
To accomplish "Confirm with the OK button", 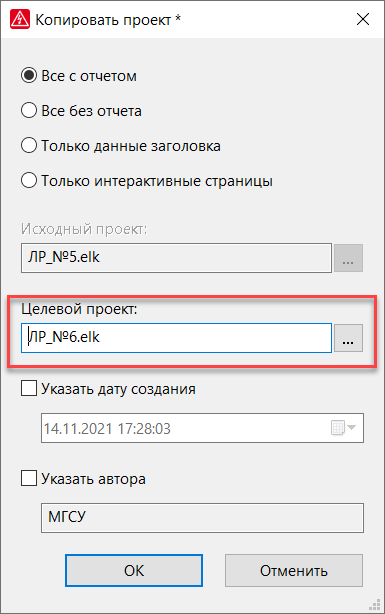I will point(134,571).
